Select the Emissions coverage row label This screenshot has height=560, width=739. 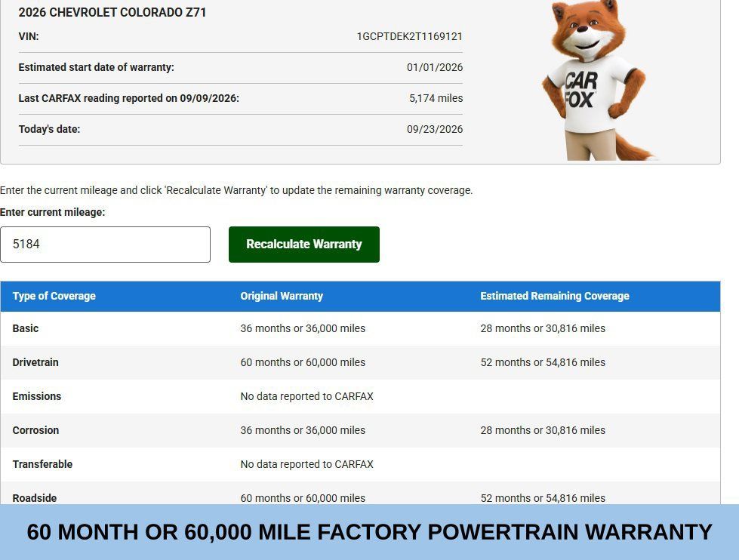(37, 396)
